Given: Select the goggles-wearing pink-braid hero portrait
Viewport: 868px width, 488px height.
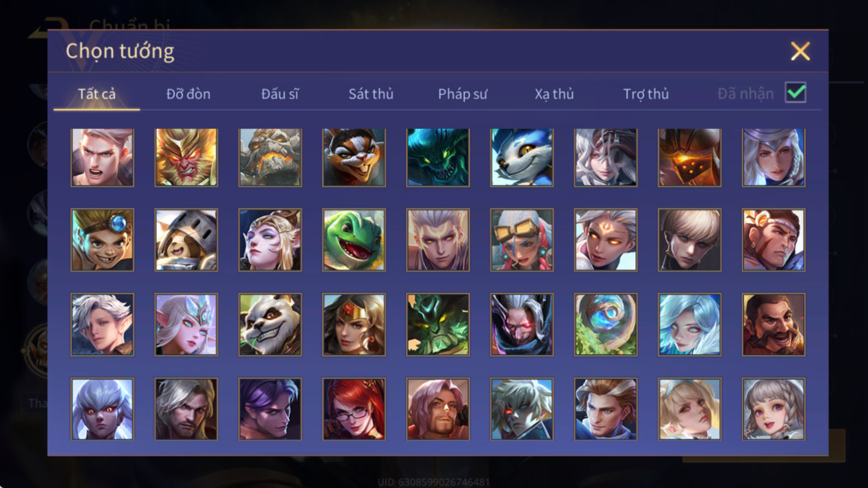Looking at the screenshot, I should [x=522, y=240].
